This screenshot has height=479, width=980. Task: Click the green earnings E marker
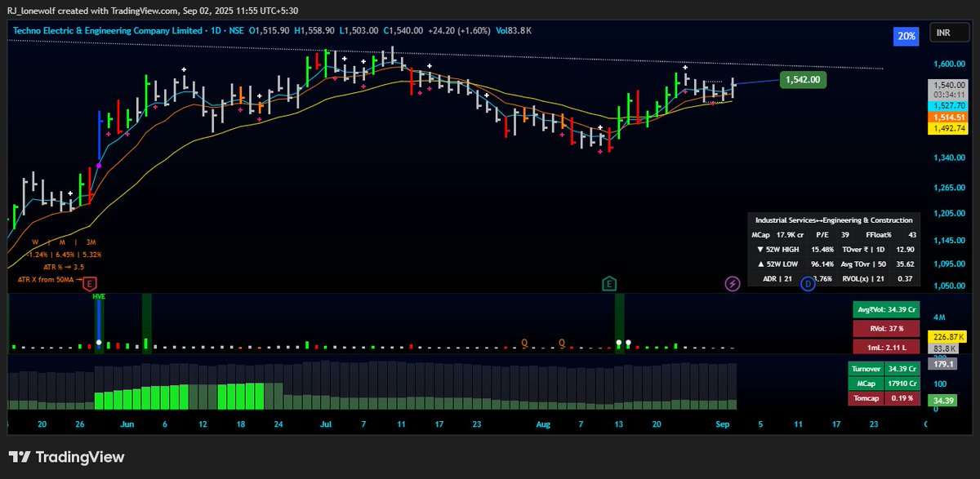608,283
